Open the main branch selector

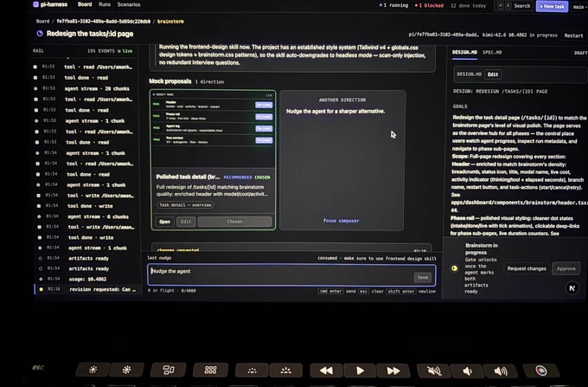pos(578,7)
